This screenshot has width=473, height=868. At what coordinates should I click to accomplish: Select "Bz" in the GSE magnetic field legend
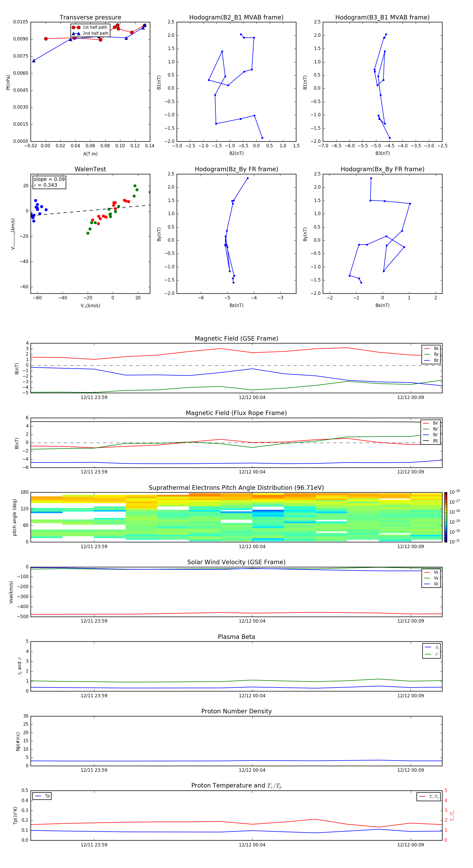tap(431, 360)
